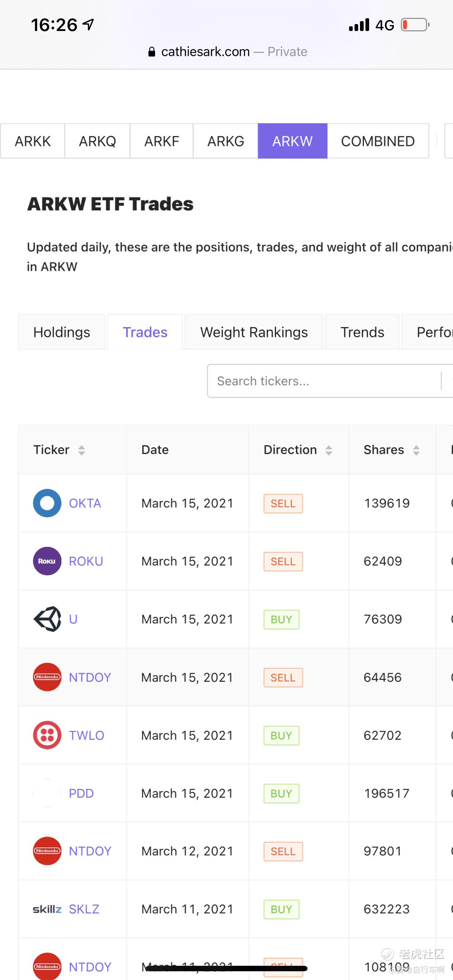Switch to the COMBINED tab
Viewport: 453px width, 980px height.
click(378, 141)
